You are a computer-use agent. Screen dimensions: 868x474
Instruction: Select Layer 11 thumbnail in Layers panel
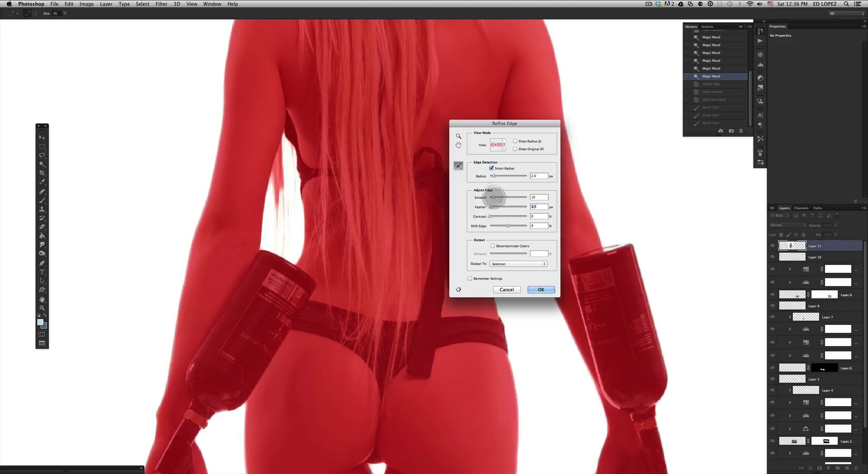pos(792,246)
